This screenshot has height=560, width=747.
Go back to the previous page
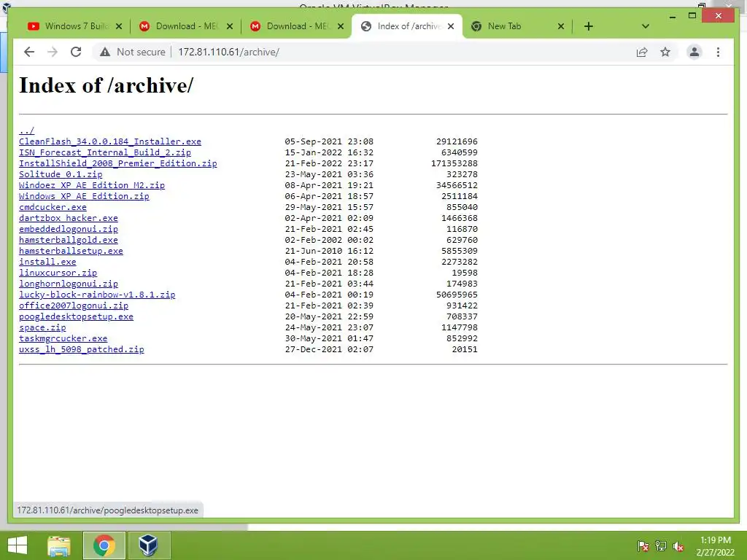(29, 52)
